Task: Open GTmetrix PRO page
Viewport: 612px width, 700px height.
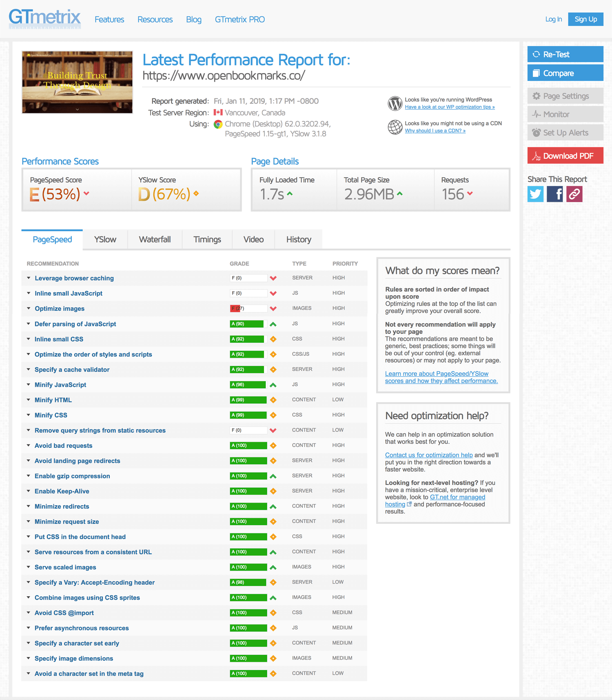Action: (240, 20)
